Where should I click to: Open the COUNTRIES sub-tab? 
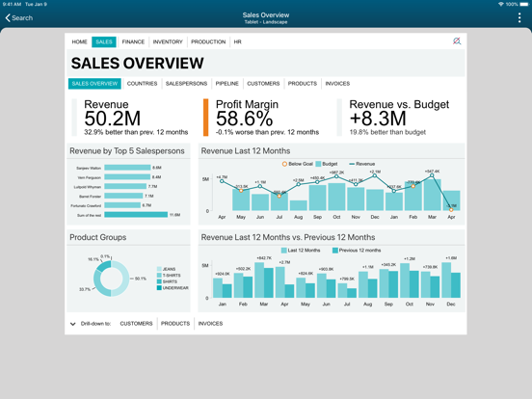click(143, 84)
